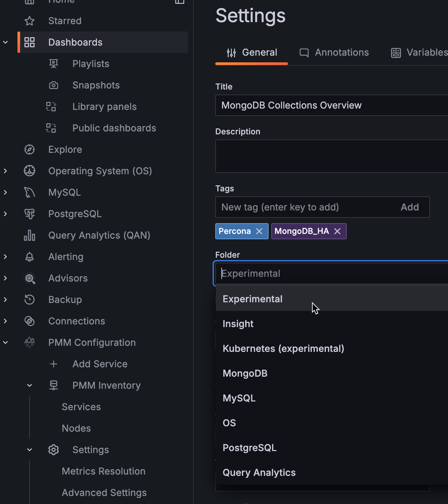The image size is (448, 504).
Task: Click the PMM Configuration icon
Action: [30, 342]
